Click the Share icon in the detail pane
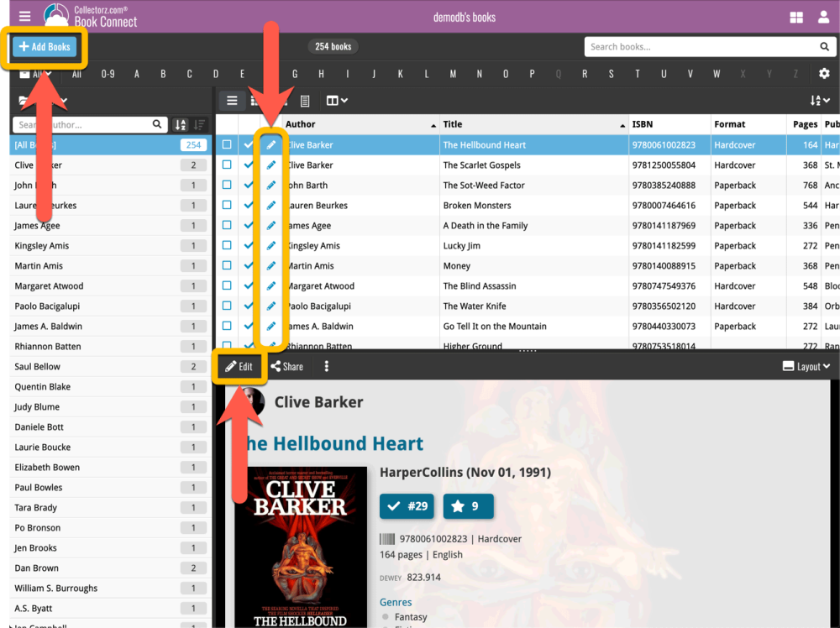The height and width of the screenshot is (628, 840). [286, 366]
